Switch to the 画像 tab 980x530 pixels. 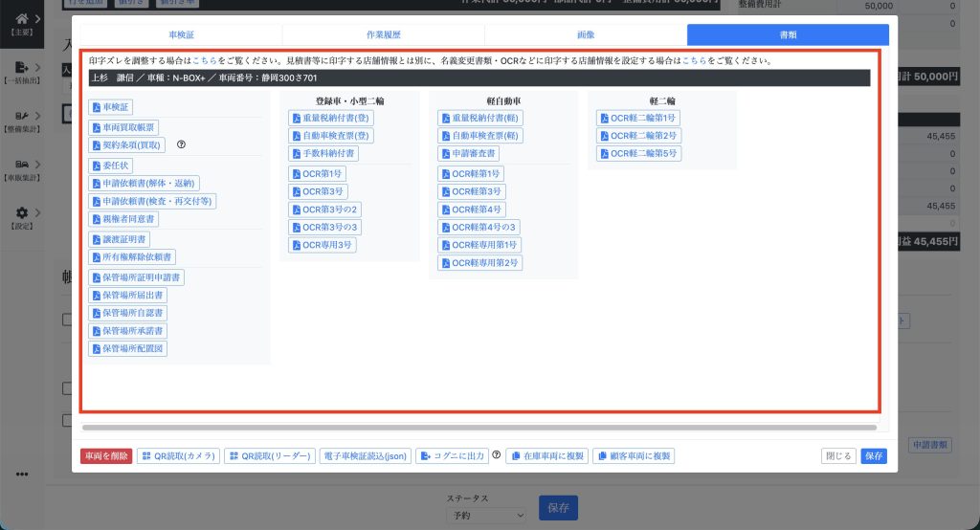coord(586,34)
